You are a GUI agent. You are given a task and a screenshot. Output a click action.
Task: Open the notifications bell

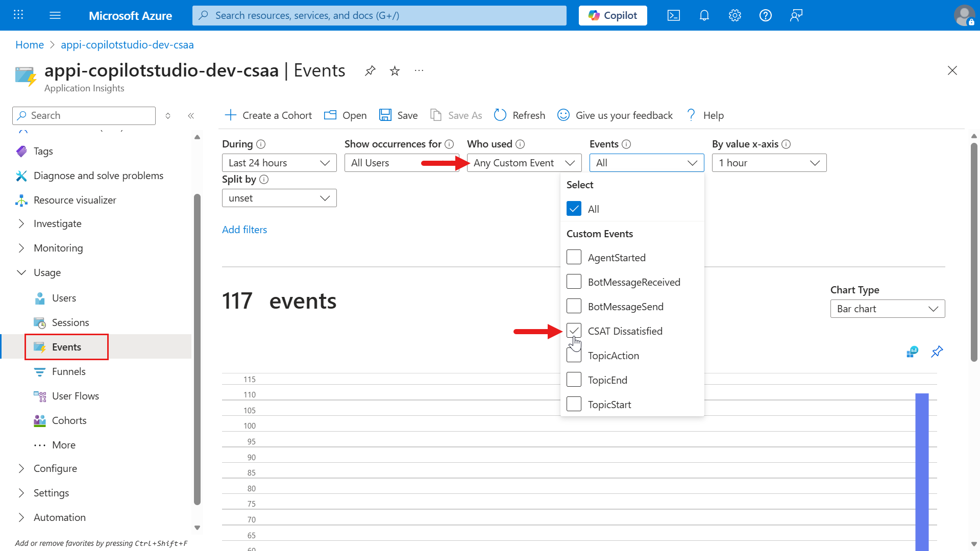point(704,15)
